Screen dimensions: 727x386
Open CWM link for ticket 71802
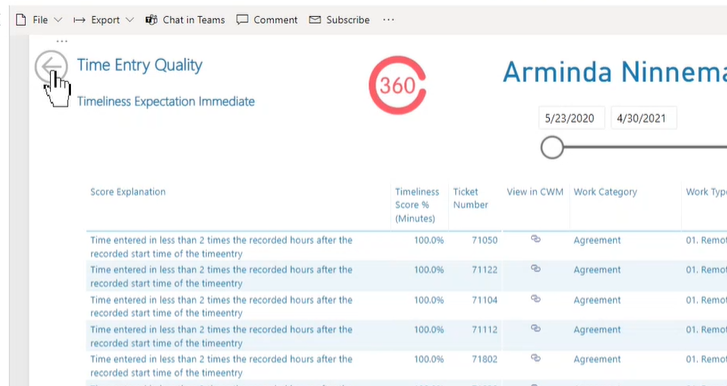(x=536, y=358)
